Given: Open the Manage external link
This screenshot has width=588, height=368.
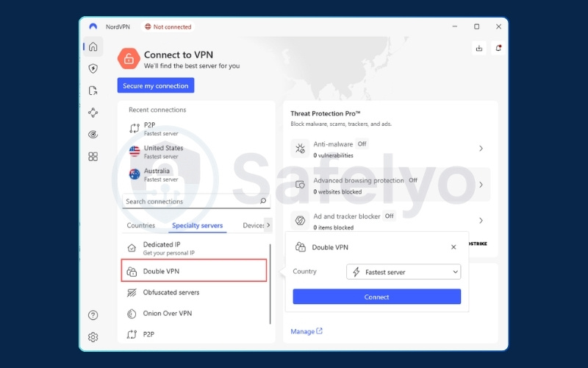Looking at the screenshot, I should tap(306, 331).
